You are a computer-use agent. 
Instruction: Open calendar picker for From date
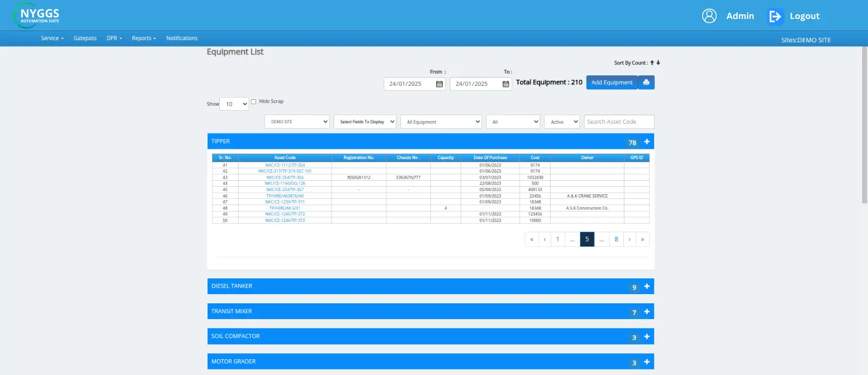[439, 84]
